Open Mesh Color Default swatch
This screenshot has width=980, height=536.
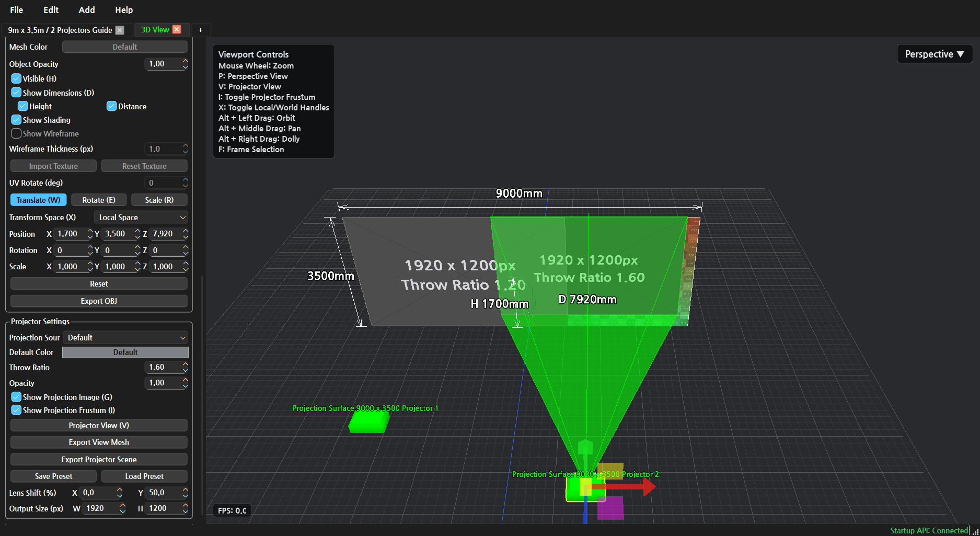[x=125, y=47]
